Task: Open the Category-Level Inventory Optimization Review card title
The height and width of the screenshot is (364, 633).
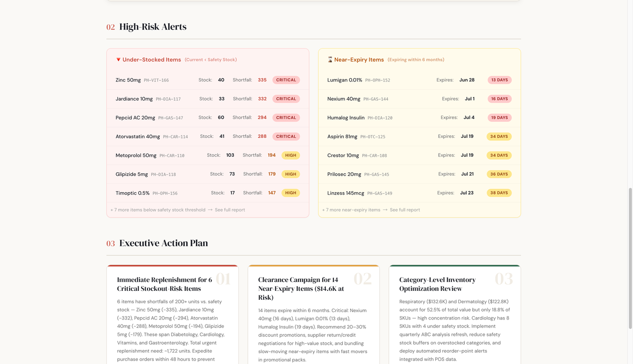Action: click(438, 284)
